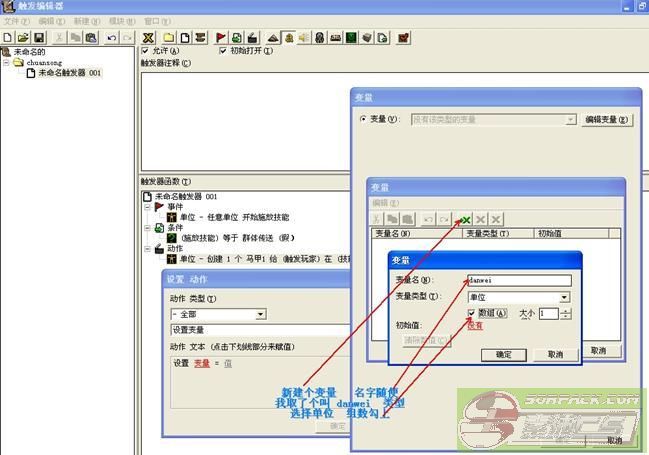Click the size spinner up arrow
The image size is (649, 455).
click(x=566, y=310)
